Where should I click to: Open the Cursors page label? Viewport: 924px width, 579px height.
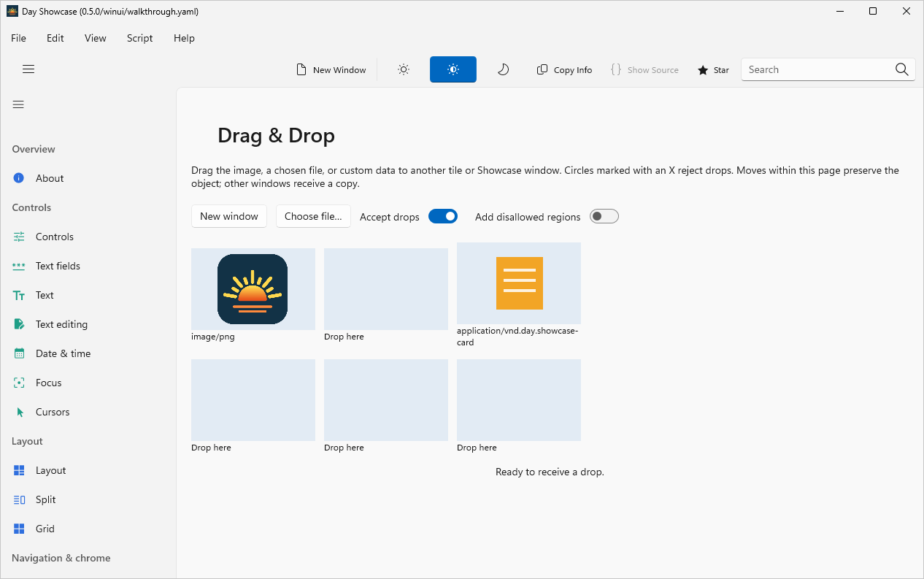(53, 412)
